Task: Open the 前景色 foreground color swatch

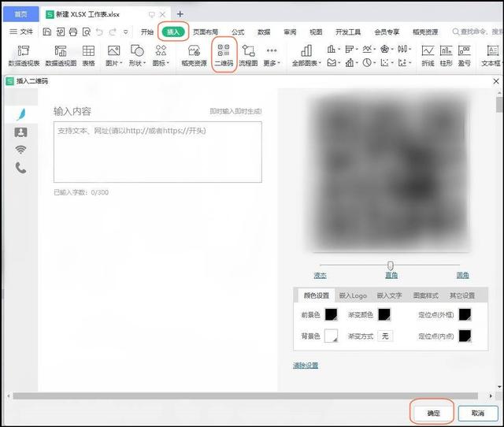Action: click(x=331, y=314)
